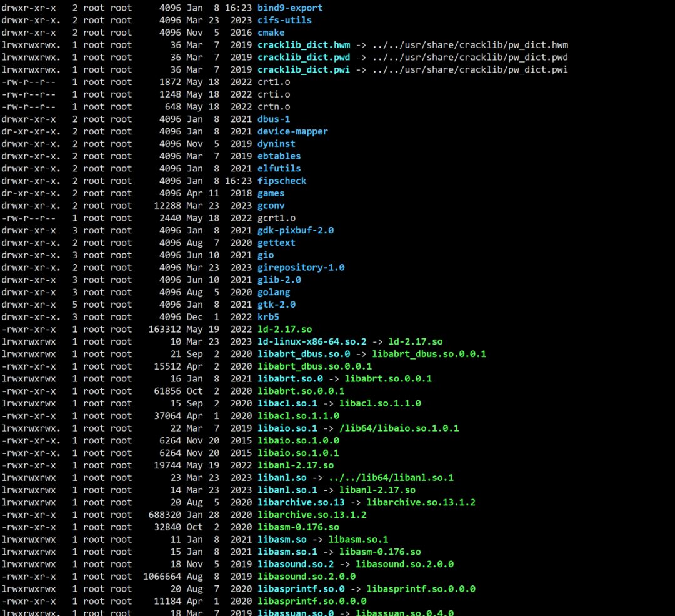Select the ld-linux-x86-64.so.2 symlink name
This screenshot has width=675, height=616.
tap(312, 341)
